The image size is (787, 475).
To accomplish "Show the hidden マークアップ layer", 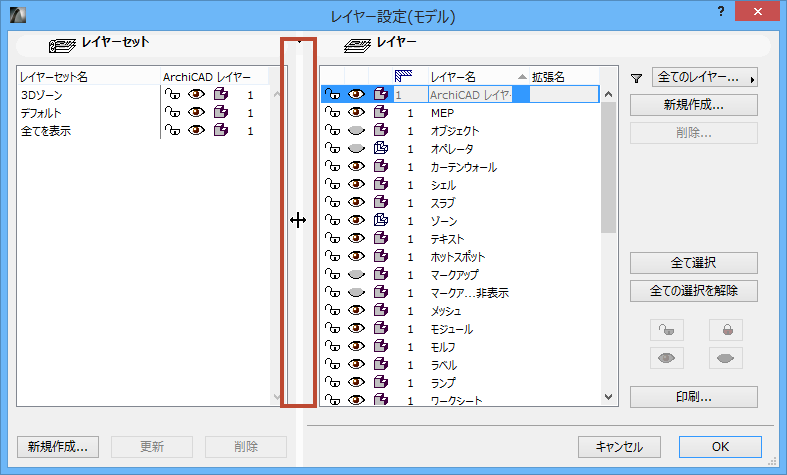I will [356, 274].
